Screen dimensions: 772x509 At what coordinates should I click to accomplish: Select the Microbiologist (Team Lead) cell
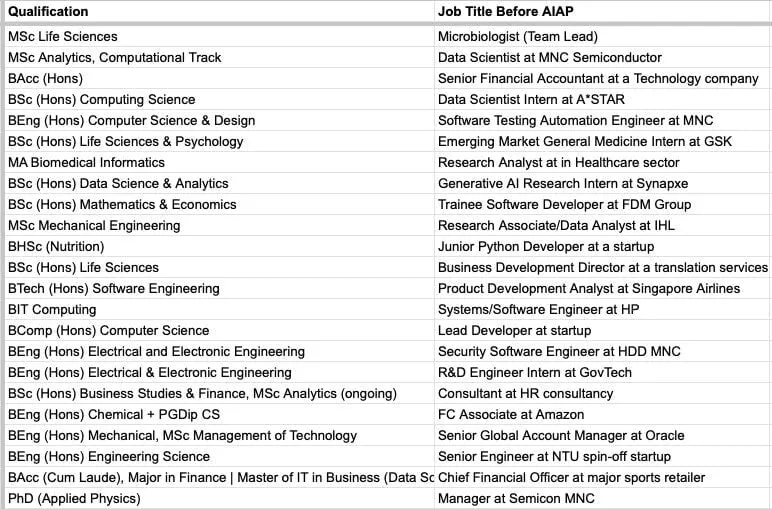(603, 36)
